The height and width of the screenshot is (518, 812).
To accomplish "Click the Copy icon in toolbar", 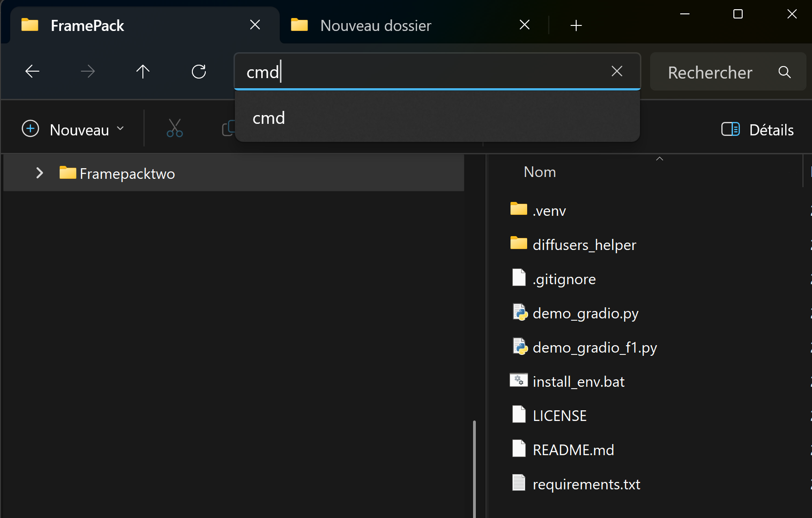I will [x=228, y=128].
